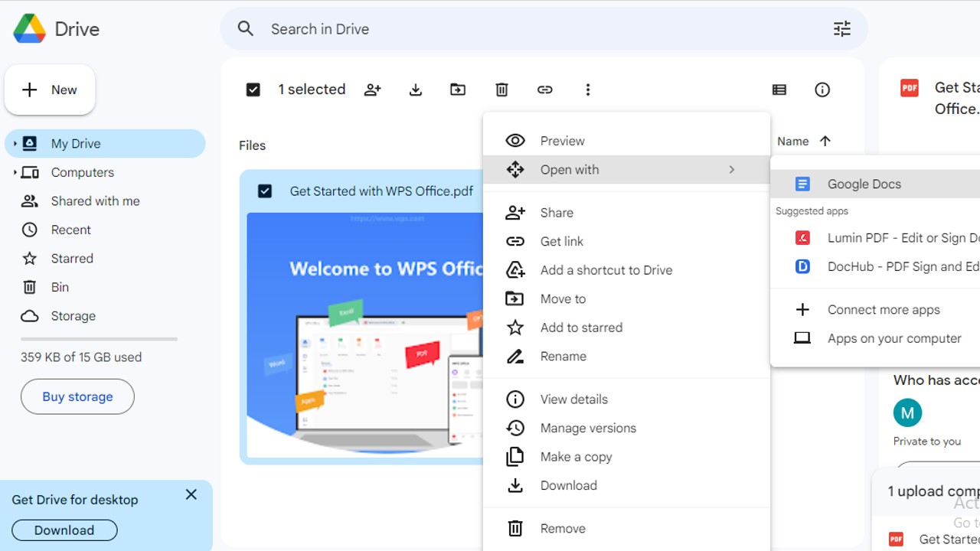Viewport: 980px width, 551px height.
Task: Click the laptop icon beside Apps on your computer
Action: 802,338
